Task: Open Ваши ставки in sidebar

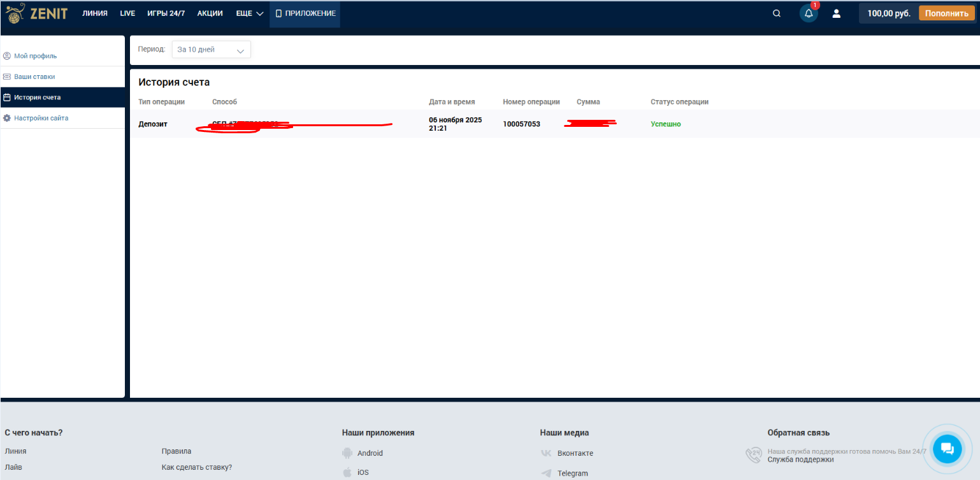Action: 34,76
